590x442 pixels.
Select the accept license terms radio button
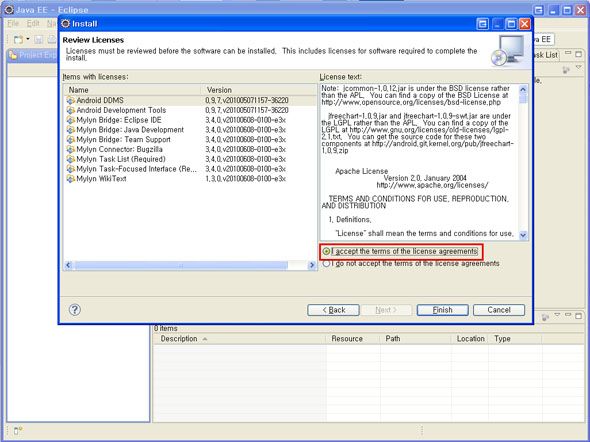pos(326,251)
